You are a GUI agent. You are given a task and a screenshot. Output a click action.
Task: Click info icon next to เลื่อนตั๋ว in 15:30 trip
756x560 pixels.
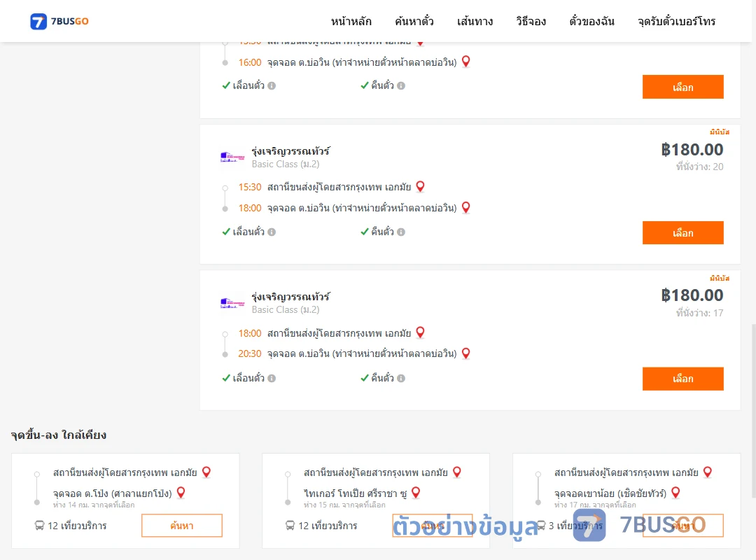click(x=272, y=232)
